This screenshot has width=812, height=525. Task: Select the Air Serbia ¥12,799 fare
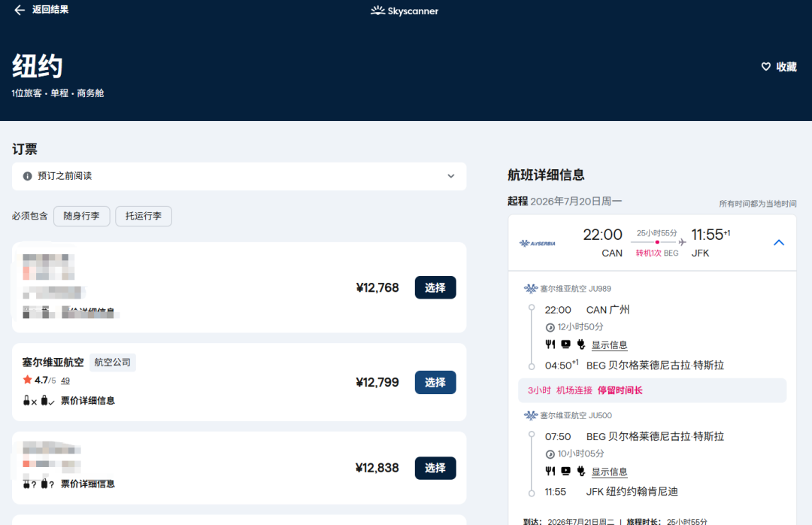pyautogui.click(x=435, y=382)
